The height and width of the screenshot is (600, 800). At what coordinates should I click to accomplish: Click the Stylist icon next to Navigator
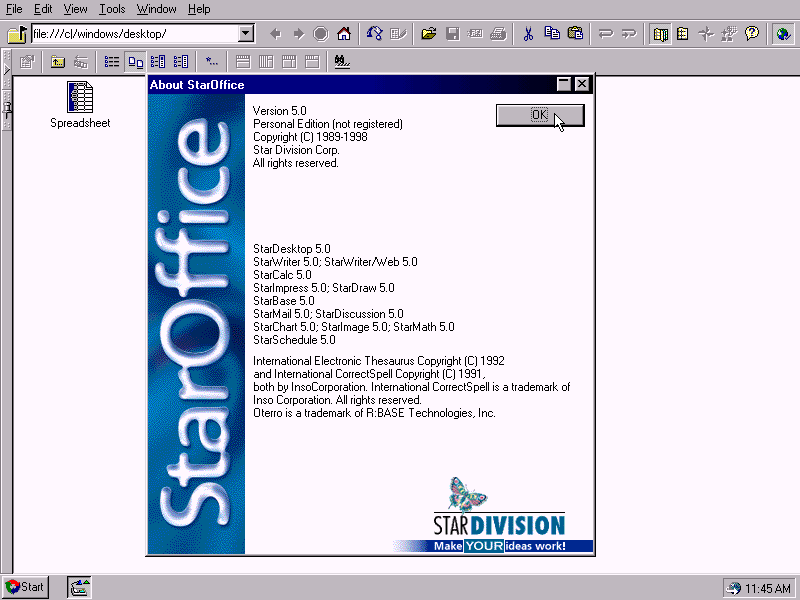pyautogui.click(x=729, y=34)
